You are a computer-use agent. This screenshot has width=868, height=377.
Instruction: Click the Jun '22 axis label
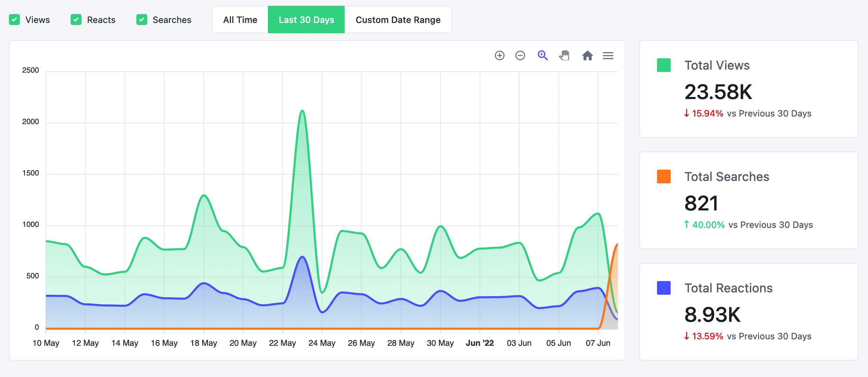click(x=480, y=343)
